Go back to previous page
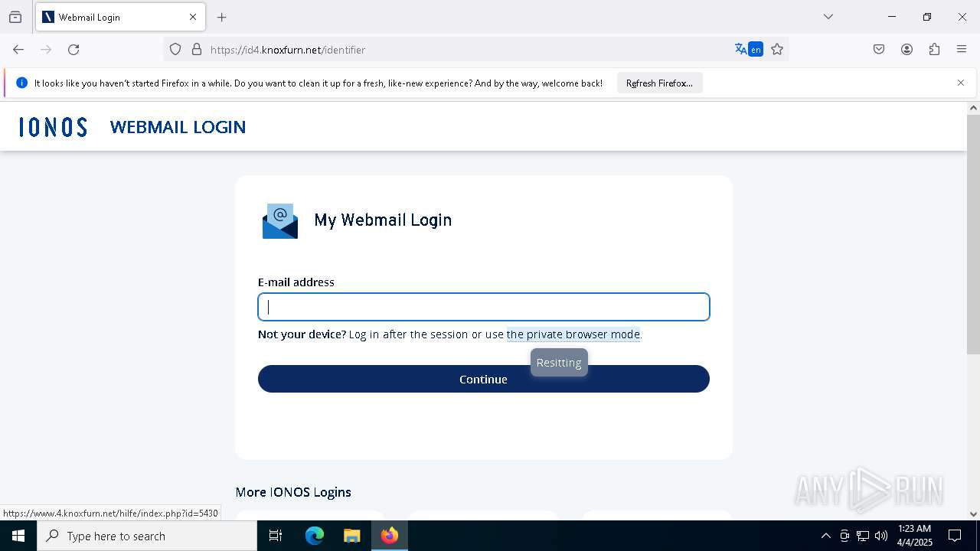The height and width of the screenshot is (551, 980). coord(18,50)
